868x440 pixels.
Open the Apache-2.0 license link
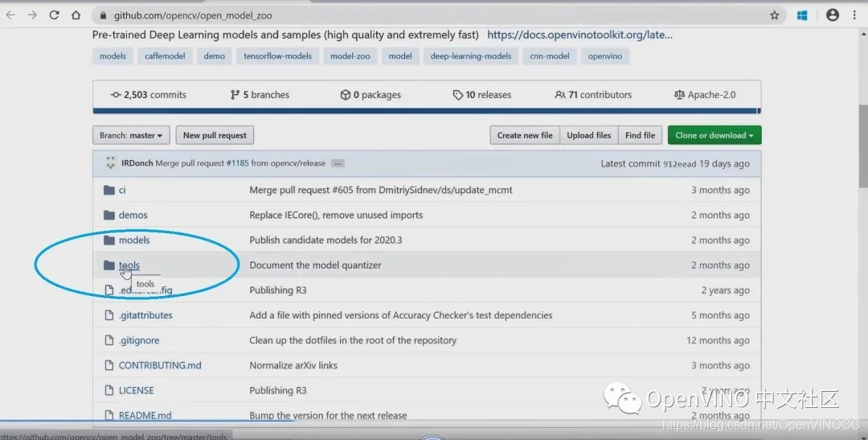[x=705, y=95]
